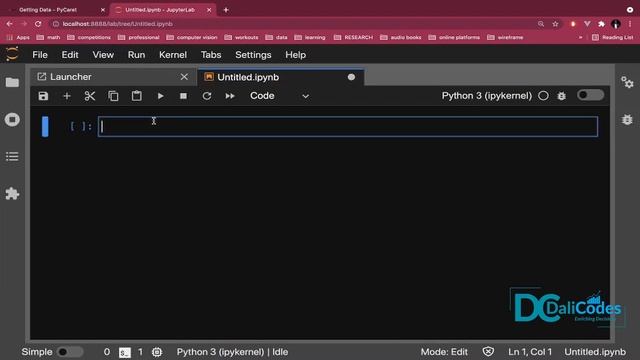Reload the browser page

(38, 24)
